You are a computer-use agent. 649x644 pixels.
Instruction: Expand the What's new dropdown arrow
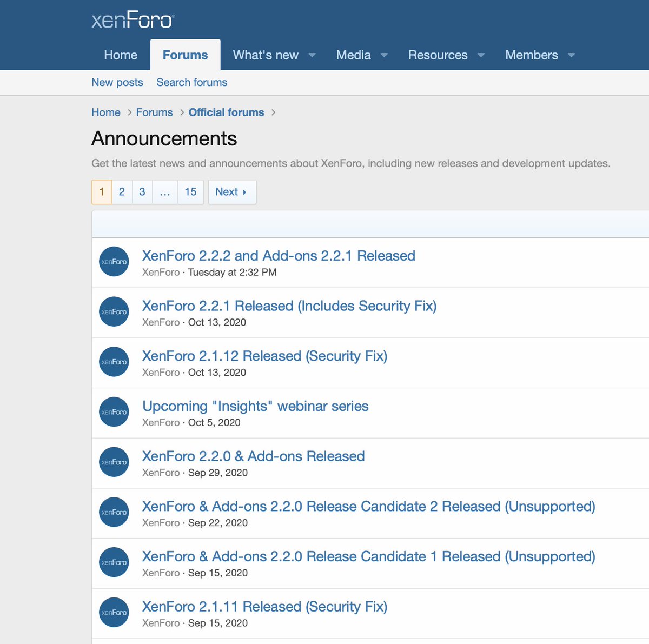coord(312,55)
